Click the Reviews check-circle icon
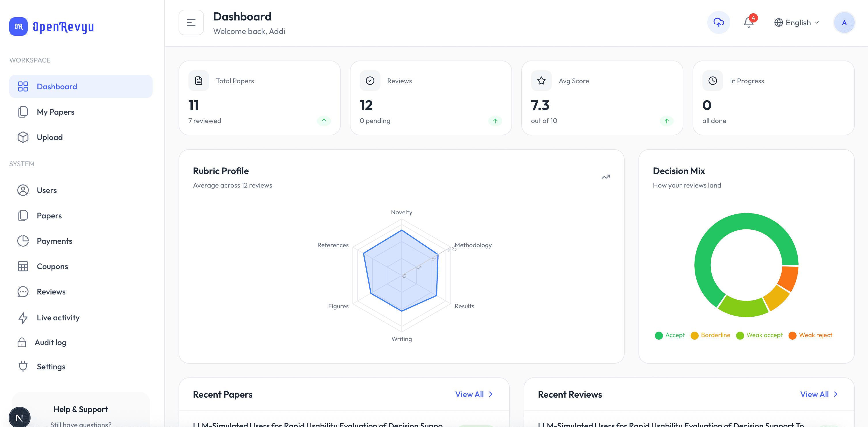868x427 pixels. (x=370, y=81)
